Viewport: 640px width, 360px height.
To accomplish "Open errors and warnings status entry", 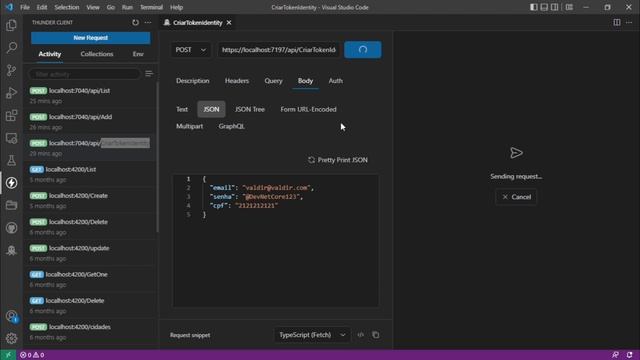I will pyautogui.click(x=32, y=355).
